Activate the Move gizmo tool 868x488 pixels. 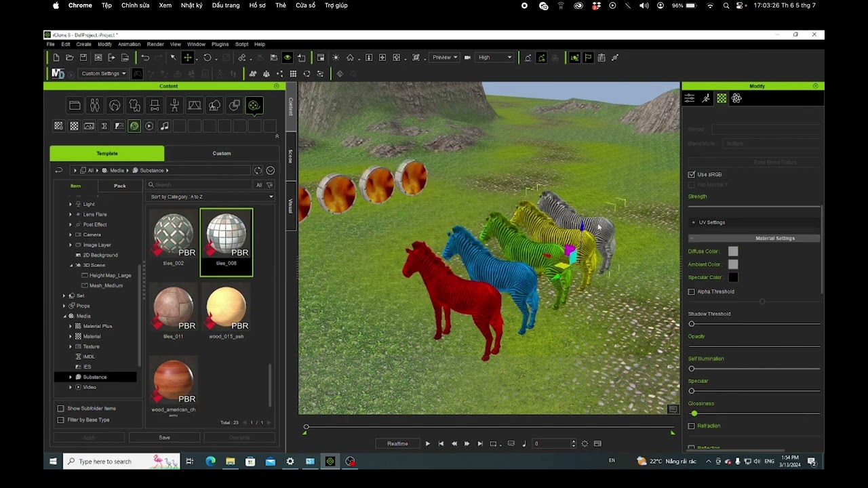click(x=188, y=58)
